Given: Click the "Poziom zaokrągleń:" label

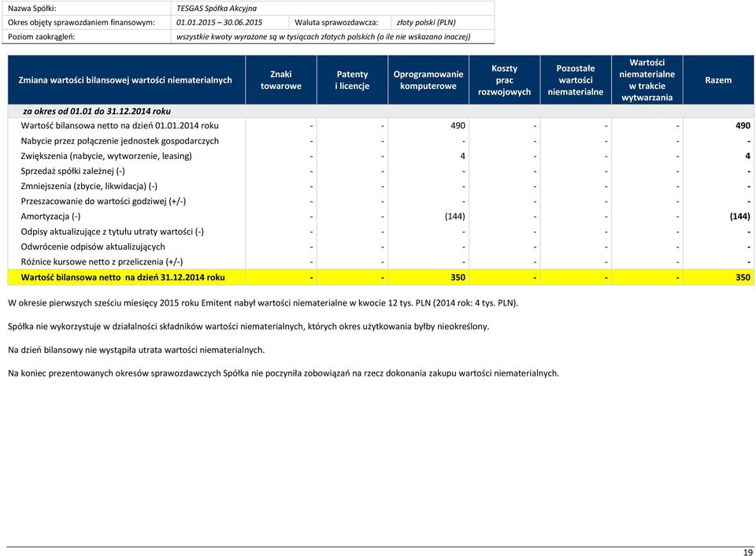Looking at the screenshot, I should coord(42,37).
